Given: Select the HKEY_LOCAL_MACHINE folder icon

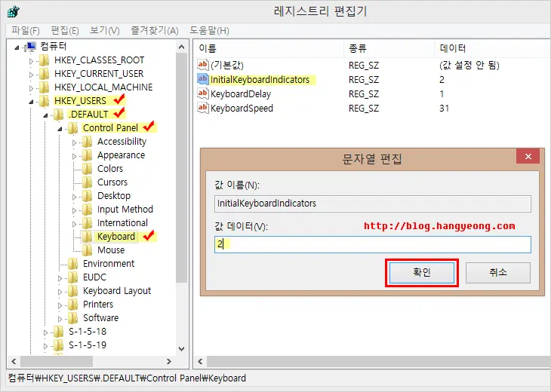Looking at the screenshot, I should click(x=45, y=87).
